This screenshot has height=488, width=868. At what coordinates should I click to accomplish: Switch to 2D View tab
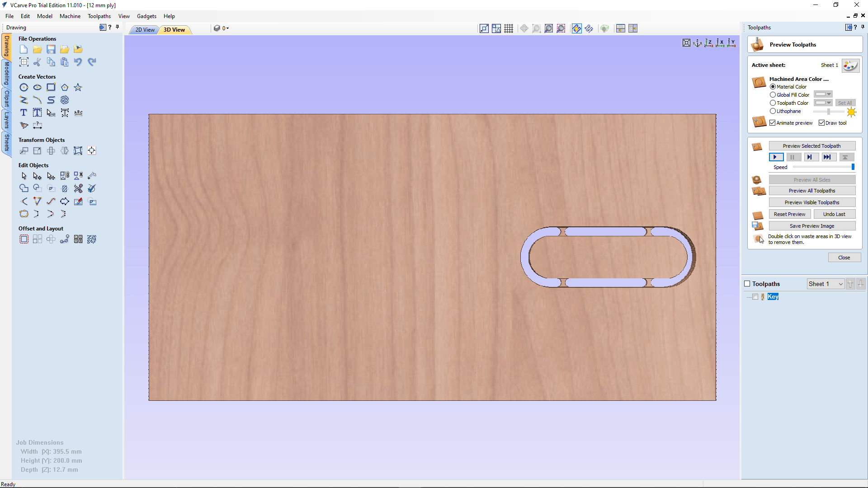pyautogui.click(x=145, y=29)
